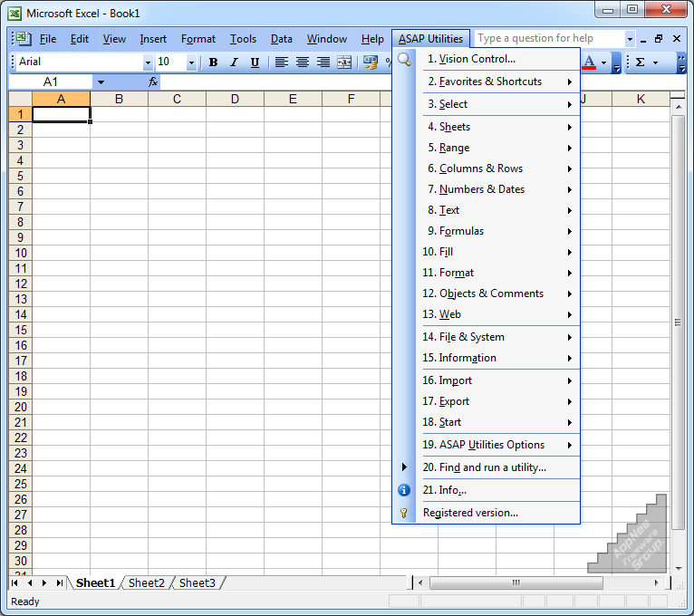Open the font color dropdown arrow
This screenshot has height=616, width=694.
click(603, 63)
